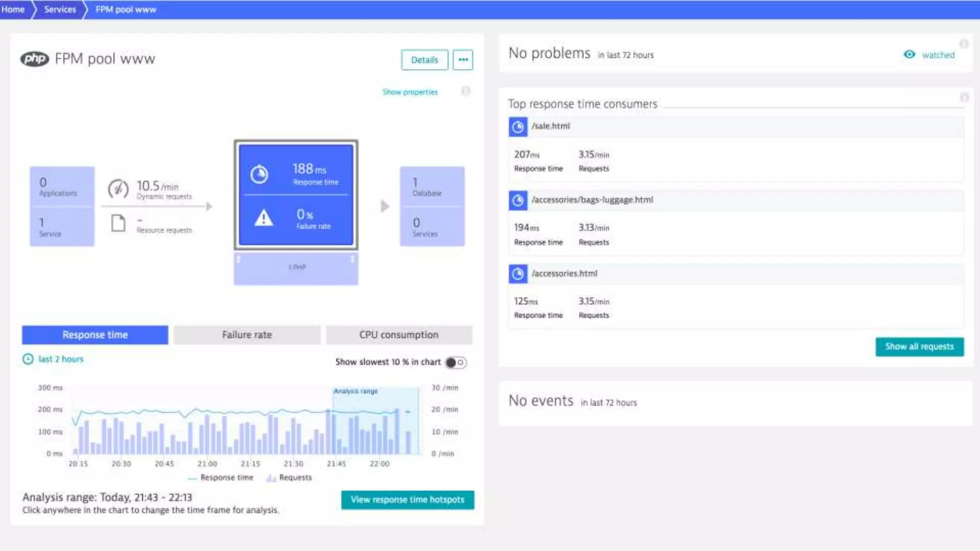Open the three-dots more options menu
980x551 pixels.
click(x=463, y=60)
